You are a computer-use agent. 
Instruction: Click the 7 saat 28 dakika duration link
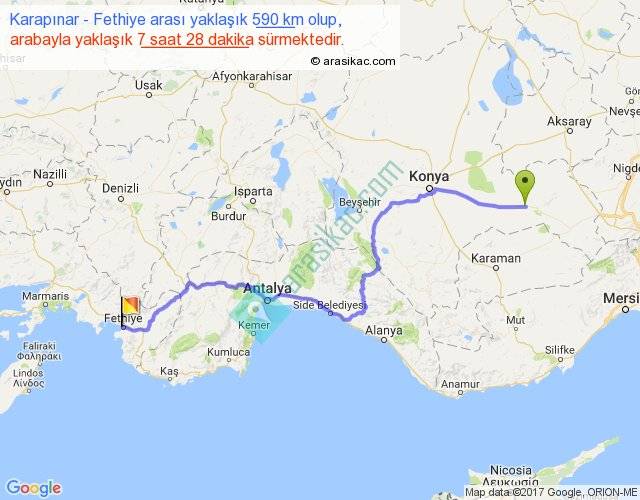(x=196, y=40)
